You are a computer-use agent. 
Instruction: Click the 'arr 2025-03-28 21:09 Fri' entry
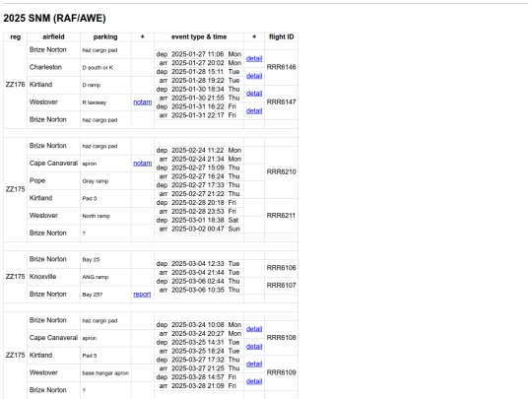(199, 386)
